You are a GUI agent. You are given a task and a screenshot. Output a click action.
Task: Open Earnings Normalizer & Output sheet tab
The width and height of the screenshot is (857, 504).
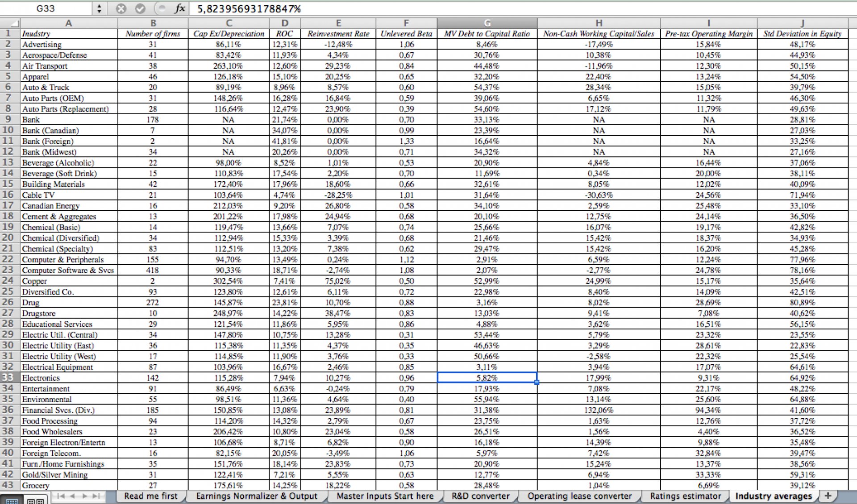click(257, 496)
